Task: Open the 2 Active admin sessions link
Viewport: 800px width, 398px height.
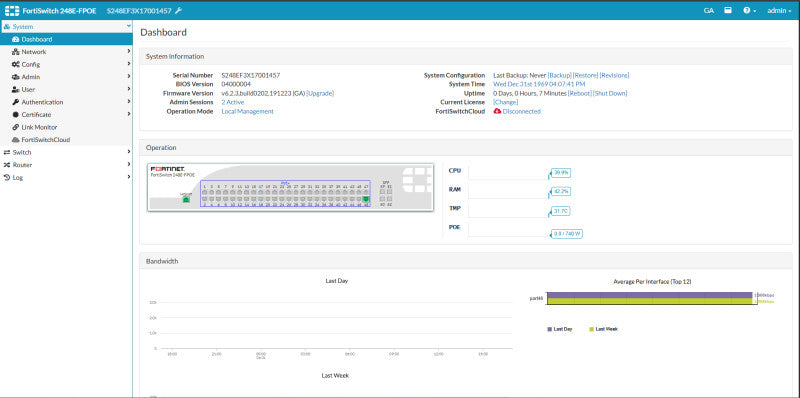Action: (233, 102)
